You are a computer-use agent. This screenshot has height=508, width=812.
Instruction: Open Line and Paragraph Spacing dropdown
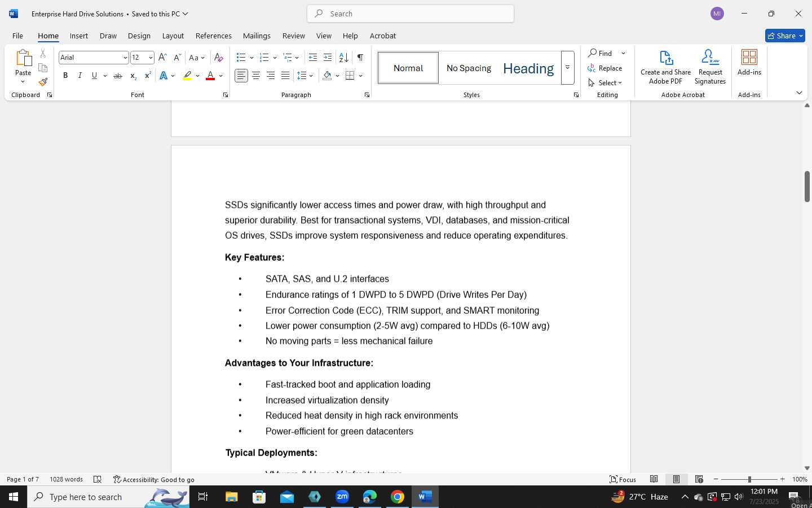(305, 76)
